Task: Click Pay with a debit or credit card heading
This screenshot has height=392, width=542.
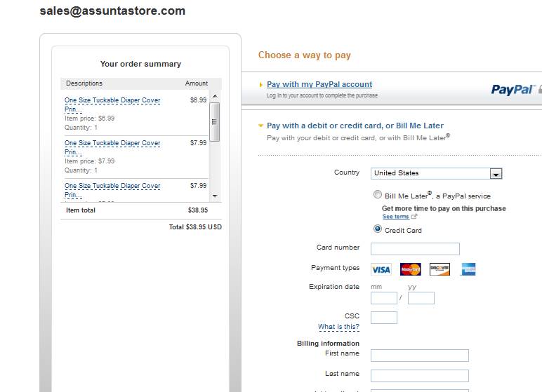Action: tap(355, 126)
